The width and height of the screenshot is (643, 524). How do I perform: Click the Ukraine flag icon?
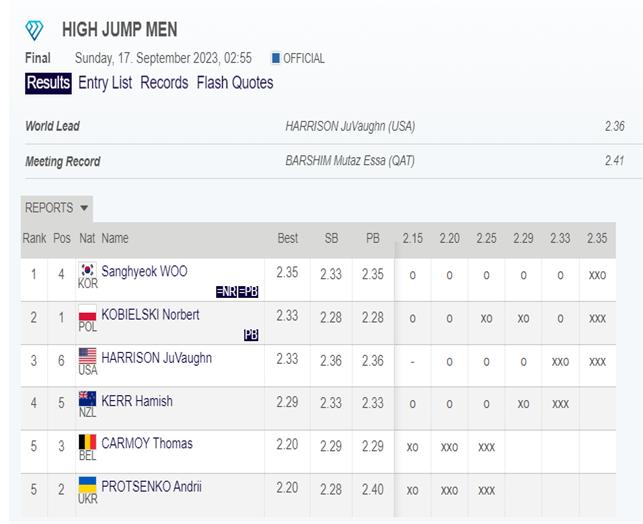[87, 485]
